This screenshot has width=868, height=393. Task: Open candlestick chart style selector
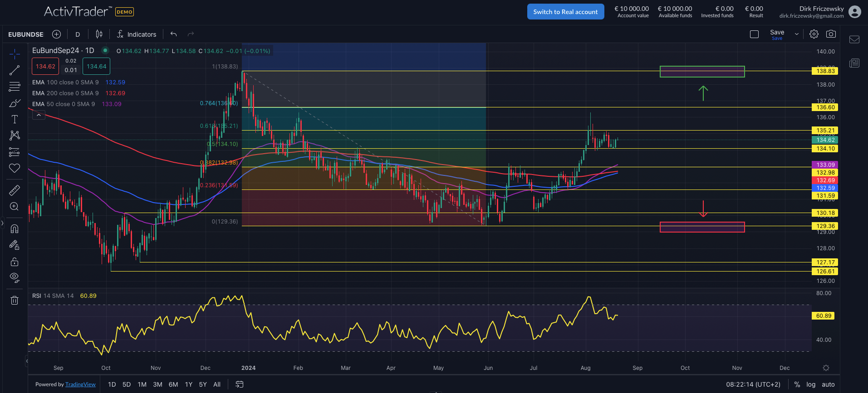pyautogui.click(x=99, y=34)
